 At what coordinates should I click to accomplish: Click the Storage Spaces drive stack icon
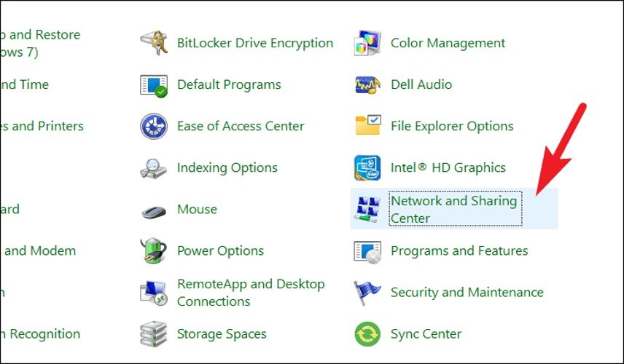[154, 334]
